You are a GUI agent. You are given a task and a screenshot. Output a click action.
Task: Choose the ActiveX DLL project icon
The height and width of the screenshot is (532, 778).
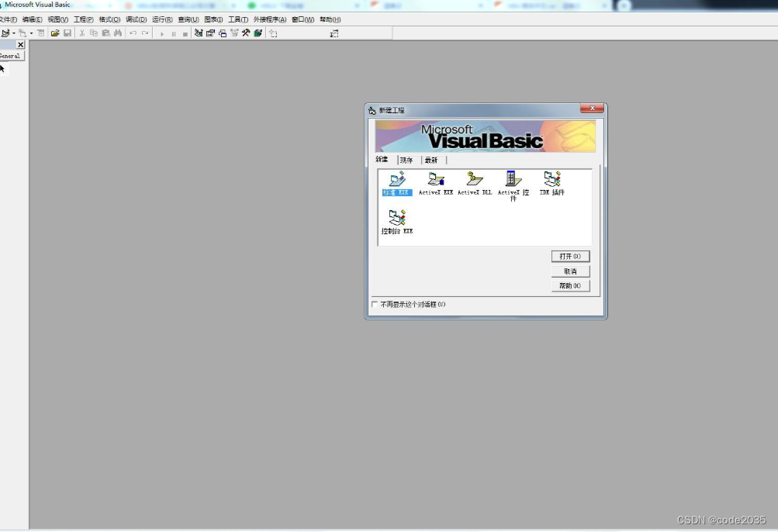(x=475, y=184)
